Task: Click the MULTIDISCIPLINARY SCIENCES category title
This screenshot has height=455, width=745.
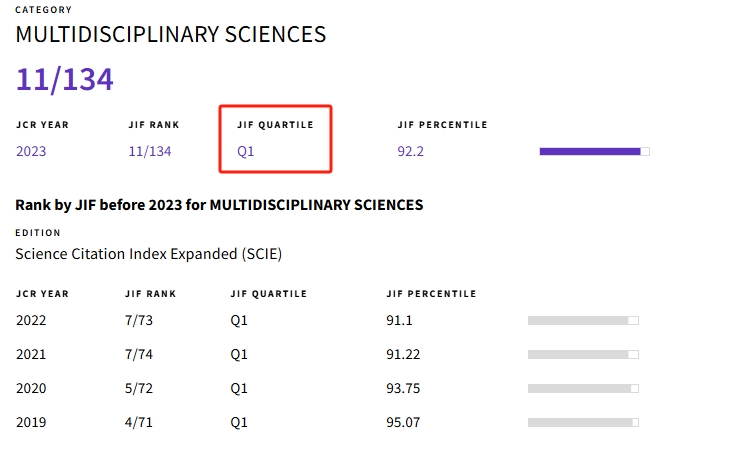Action: pyautogui.click(x=171, y=35)
